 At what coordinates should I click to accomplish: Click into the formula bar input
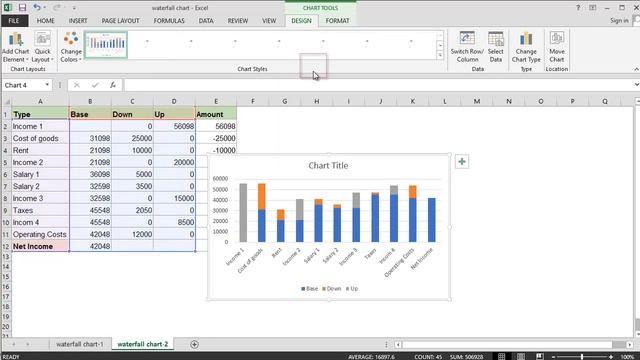click(378, 85)
